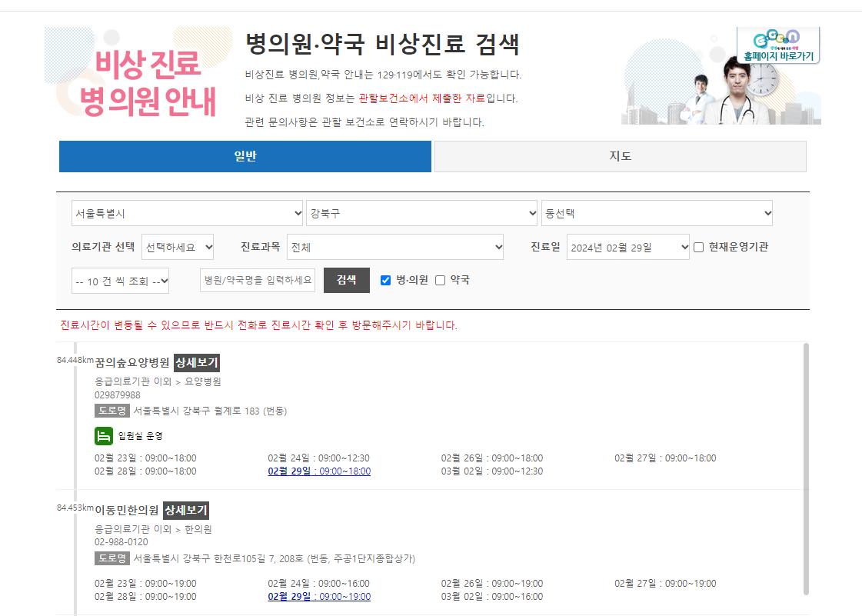Click the phone number 02-988-0120

pyautogui.click(x=121, y=542)
